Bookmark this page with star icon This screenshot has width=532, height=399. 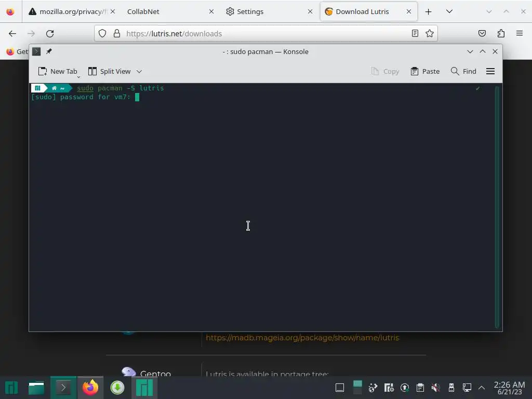[430, 33]
